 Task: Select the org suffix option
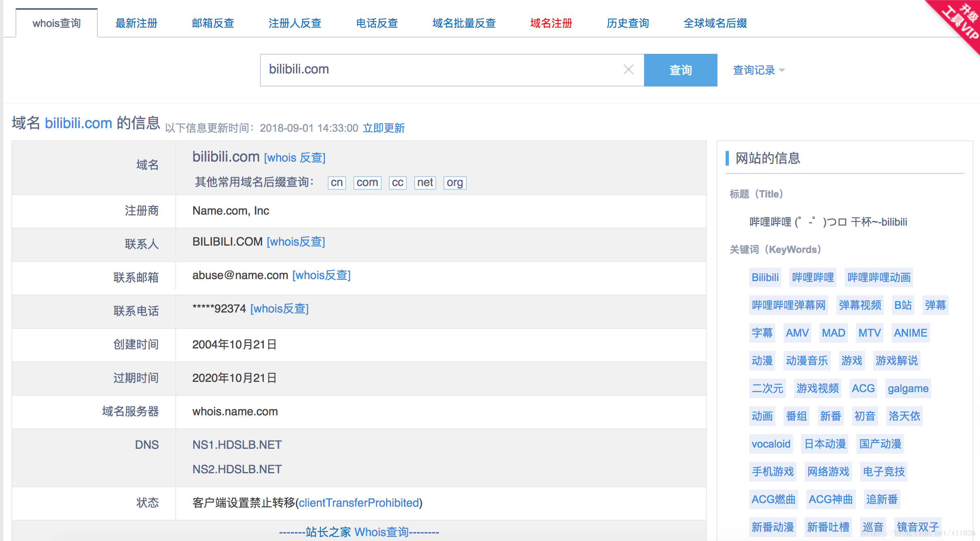(x=455, y=182)
